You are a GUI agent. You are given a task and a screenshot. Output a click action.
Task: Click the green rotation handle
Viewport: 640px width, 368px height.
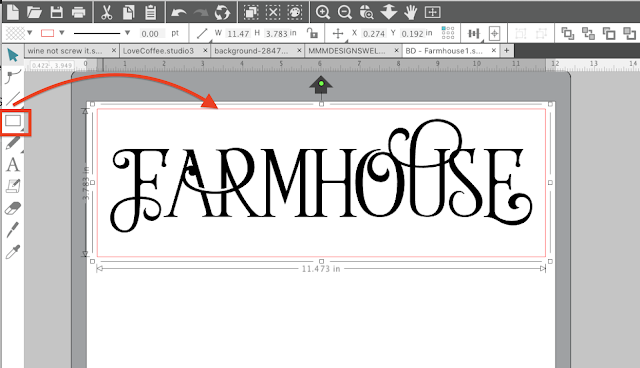coord(321,84)
